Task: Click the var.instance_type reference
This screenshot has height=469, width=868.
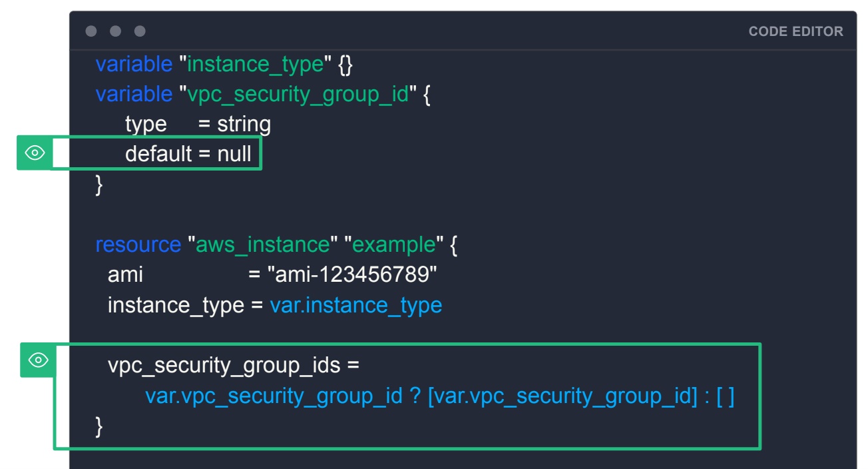Action: point(355,305)
